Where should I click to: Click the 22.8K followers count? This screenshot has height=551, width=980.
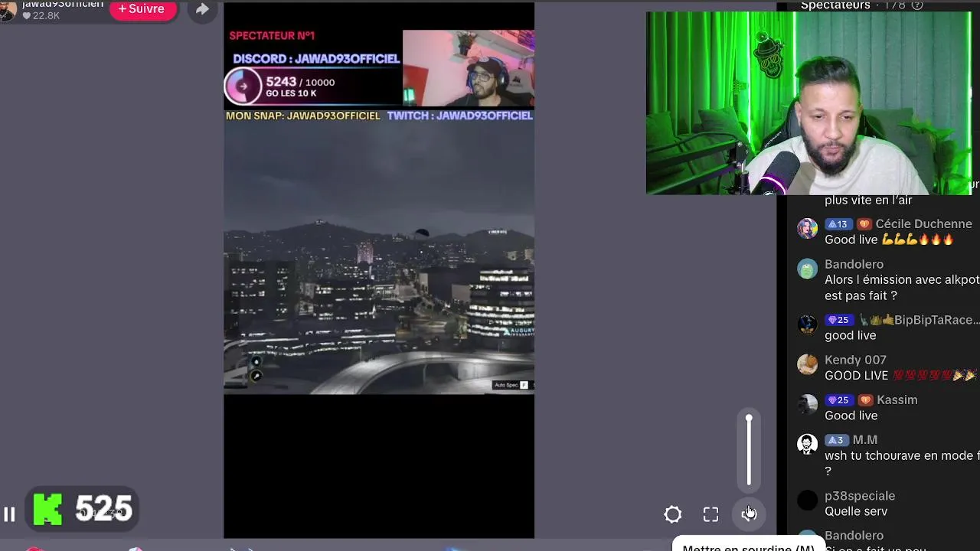click(x=41, y=15)
